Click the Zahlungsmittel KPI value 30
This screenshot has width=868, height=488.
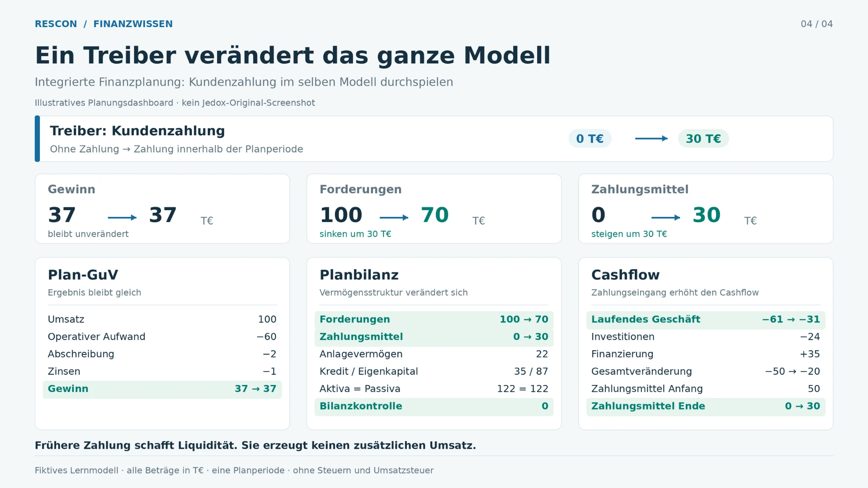[x=707, y=215]
